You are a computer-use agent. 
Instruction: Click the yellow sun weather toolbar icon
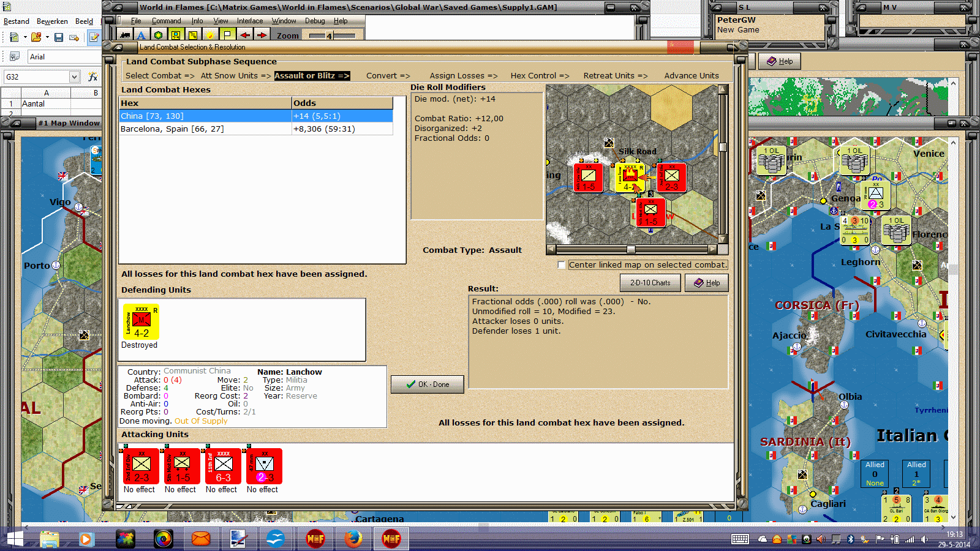(210, 36)
